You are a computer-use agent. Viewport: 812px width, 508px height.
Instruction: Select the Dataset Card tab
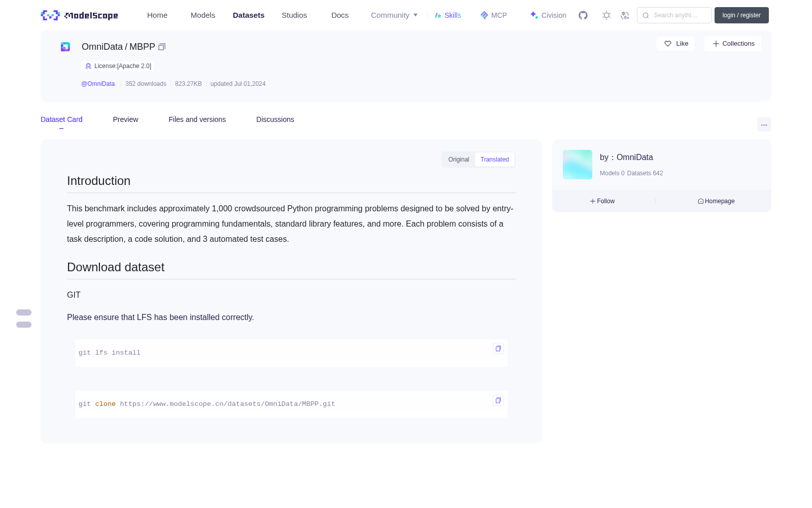tap(61, 120)
